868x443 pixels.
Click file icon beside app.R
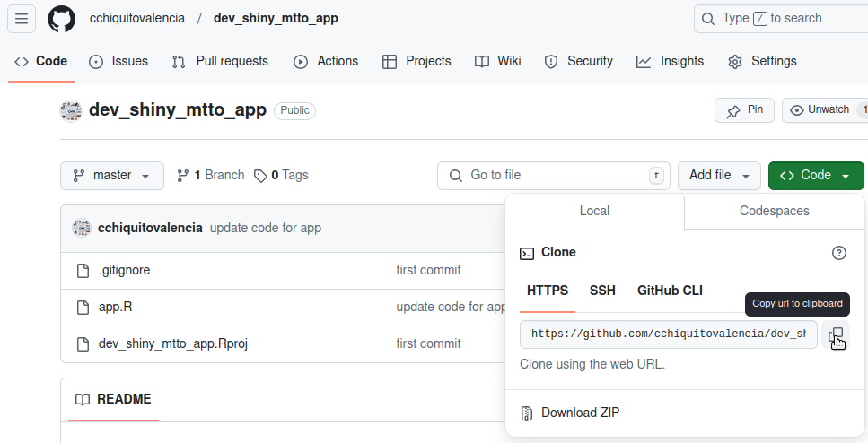(83, 308)
